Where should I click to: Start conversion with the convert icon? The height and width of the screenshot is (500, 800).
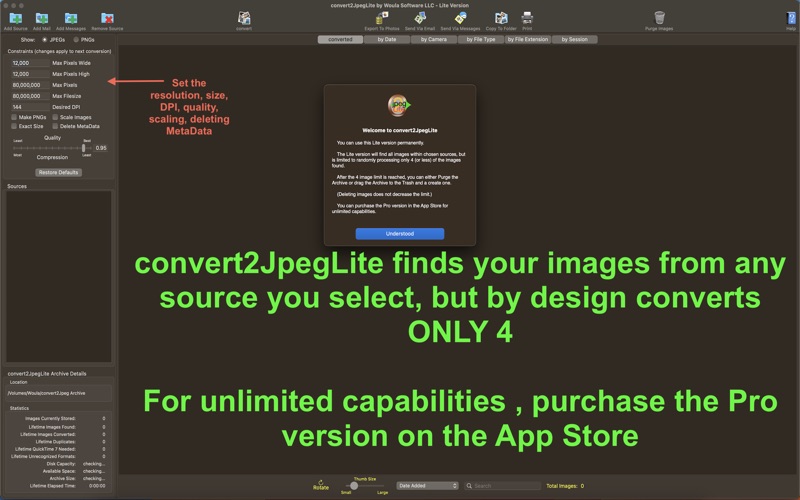[244, 18]
